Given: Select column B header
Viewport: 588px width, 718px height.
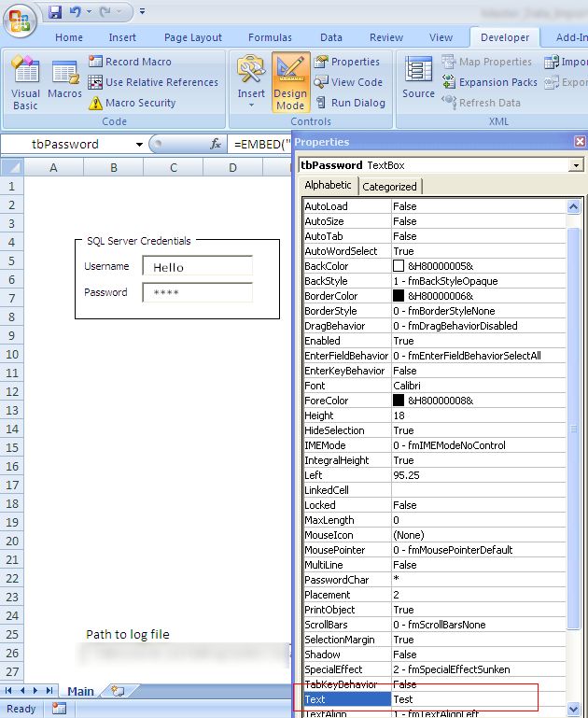Looking at the screenshot, I should pyautogui.click(x=114, y=167).
